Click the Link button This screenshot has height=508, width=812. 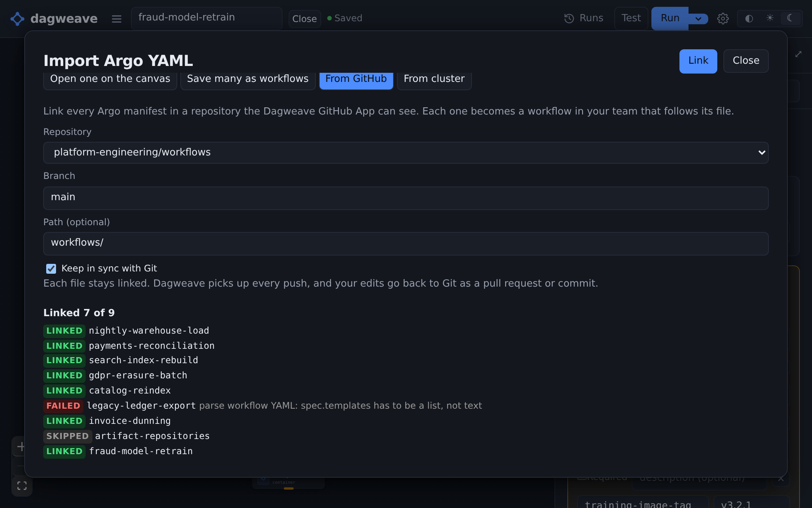698,61
